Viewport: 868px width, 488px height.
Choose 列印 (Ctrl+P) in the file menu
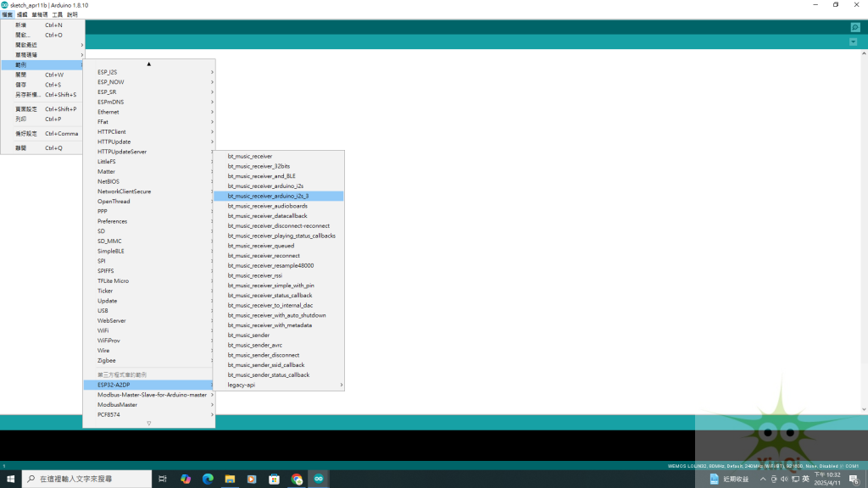point(42,119)
